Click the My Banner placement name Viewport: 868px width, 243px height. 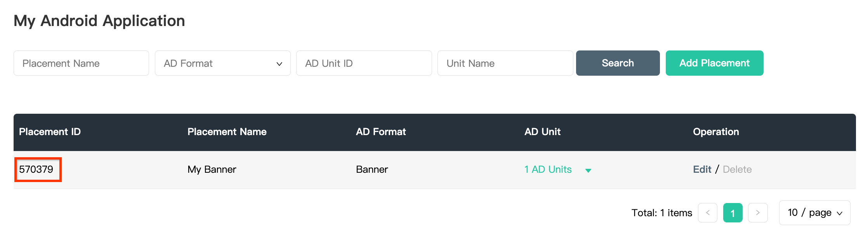[212, 170]
